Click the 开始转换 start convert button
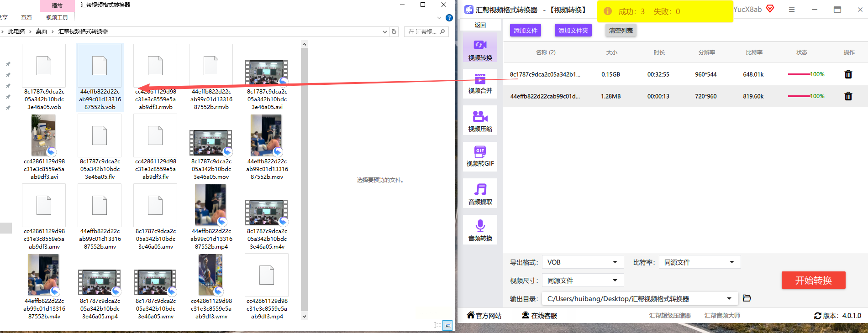Image resolution: width=868 pixels, height=333 pixels. coord(813,280)
